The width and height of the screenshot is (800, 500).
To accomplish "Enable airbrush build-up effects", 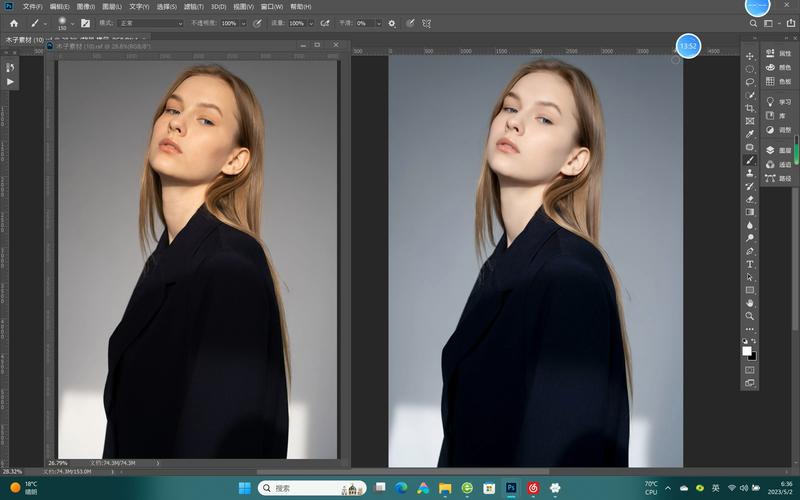I will click(x=324, y=23).
